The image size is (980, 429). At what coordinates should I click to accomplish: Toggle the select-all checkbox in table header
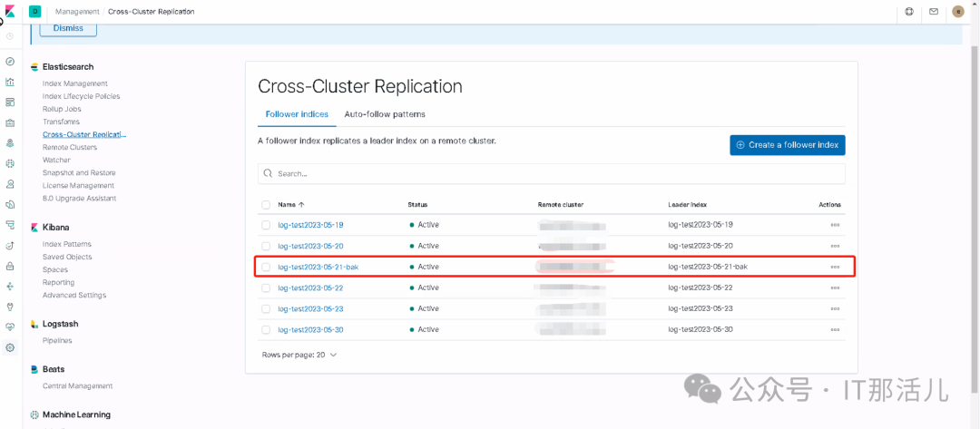[x=266, y=204]
